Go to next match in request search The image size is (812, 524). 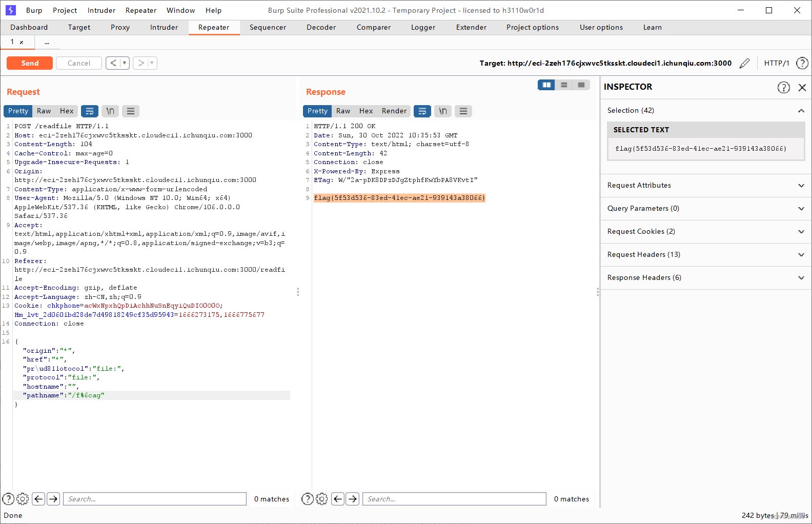53,499
